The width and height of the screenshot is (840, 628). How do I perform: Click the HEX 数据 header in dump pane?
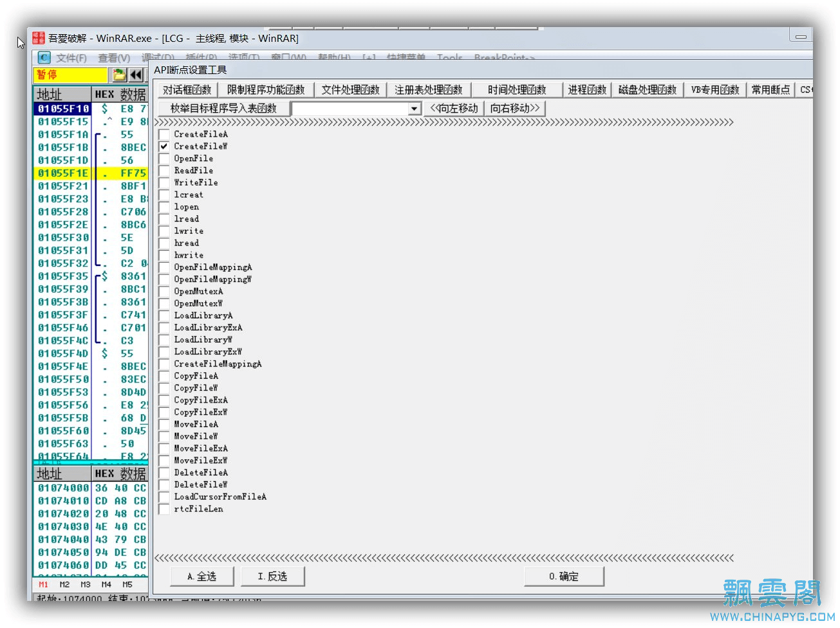tap(120, 473)
